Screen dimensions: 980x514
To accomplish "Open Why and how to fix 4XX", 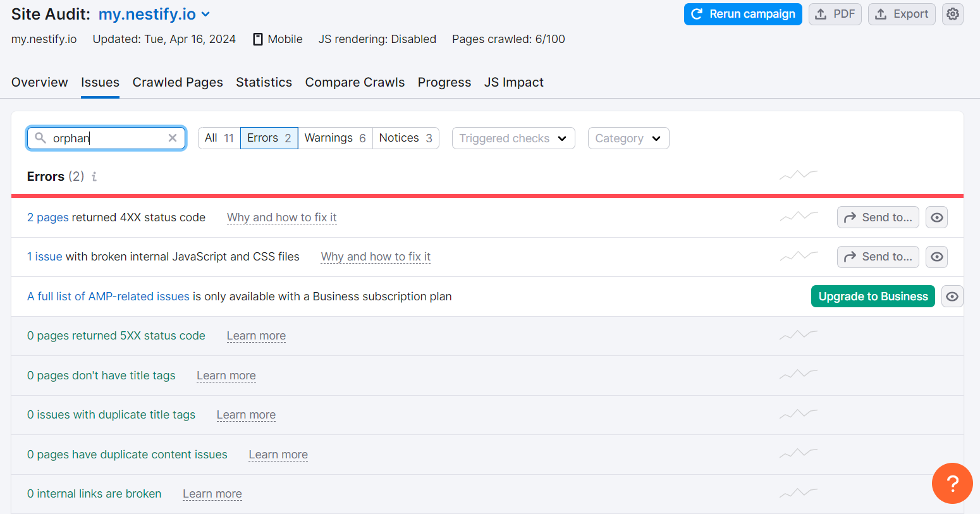I will (282, 217).
